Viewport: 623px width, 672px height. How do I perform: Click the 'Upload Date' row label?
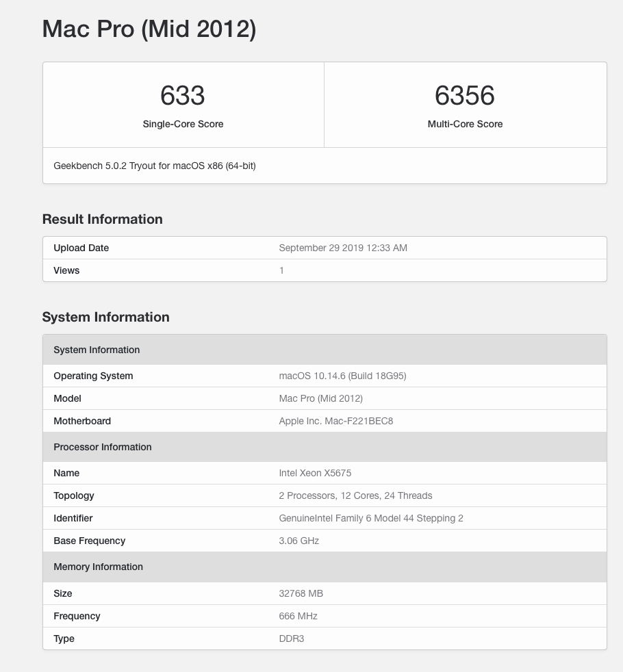pos(81,248)
